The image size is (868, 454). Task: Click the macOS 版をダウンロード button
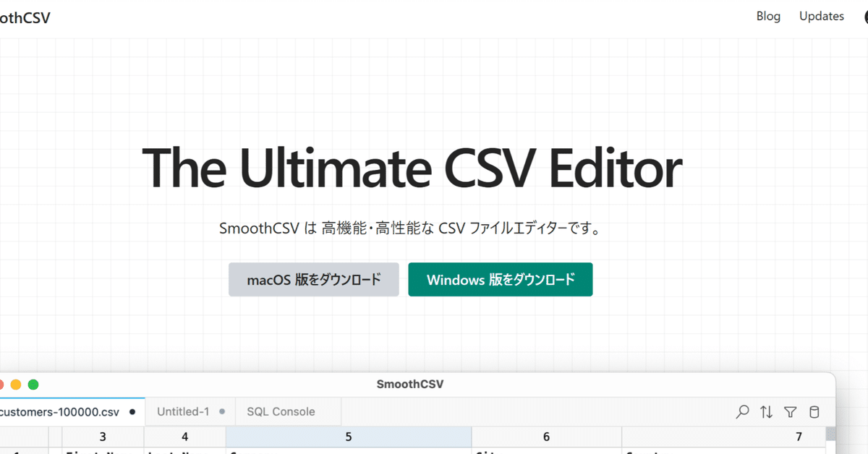(313, 279)
